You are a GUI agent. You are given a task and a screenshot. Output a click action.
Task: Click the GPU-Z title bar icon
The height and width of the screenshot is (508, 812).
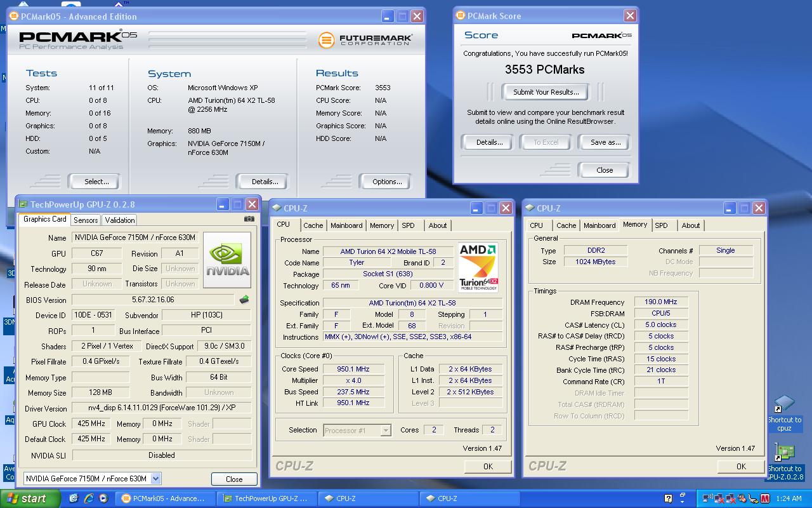pyautogui.click(x=23, y=204)
